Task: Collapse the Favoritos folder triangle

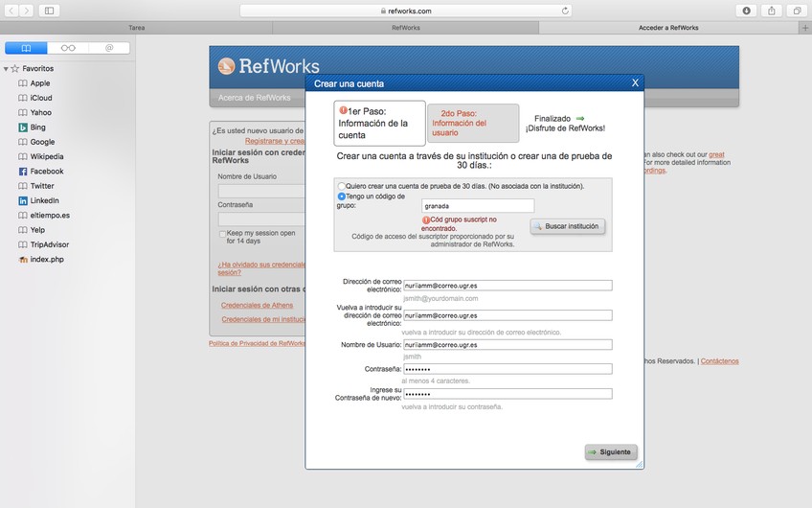Action: pyautogui.click(x=6, y=69)
